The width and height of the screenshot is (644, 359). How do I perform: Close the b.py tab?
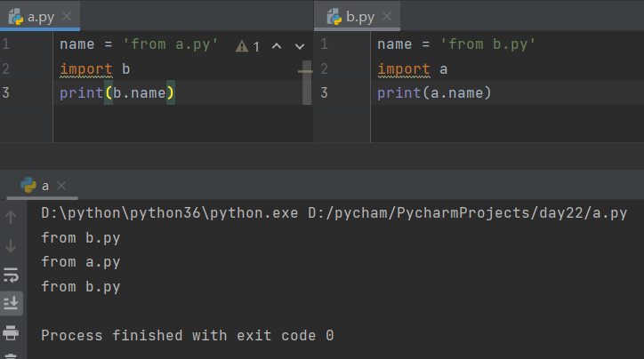click(x=387, y=16)
